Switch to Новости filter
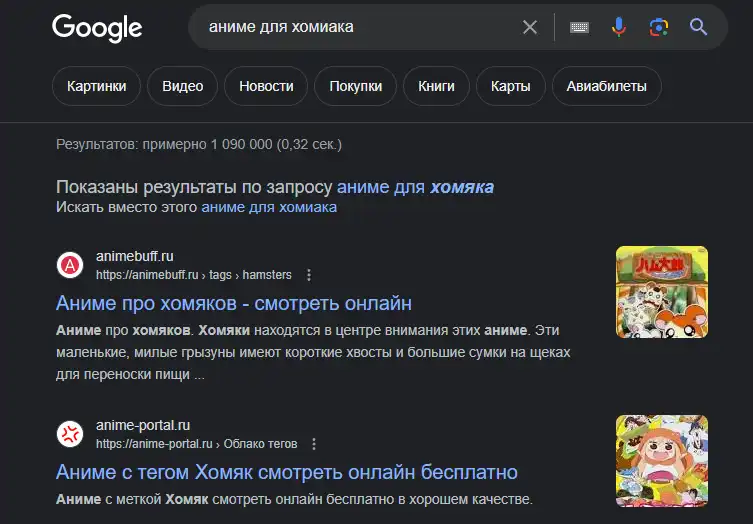The height and width of the screenshot is (524, 753). [x=266, y=86]
